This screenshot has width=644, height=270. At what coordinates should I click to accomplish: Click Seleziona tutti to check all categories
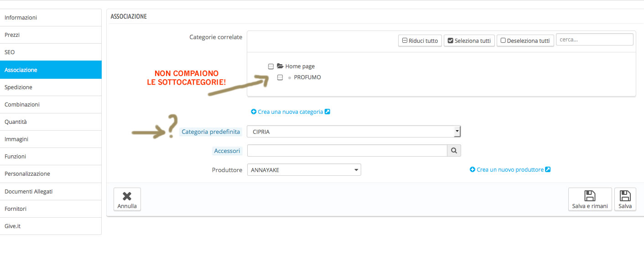coord(469,41)
